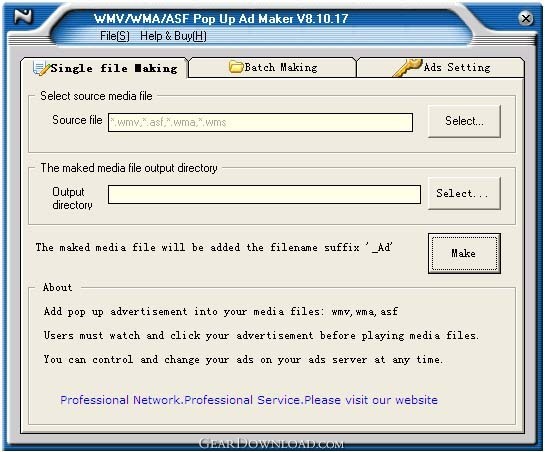Click the golden key icon on Ads tab
The height and width of the screenshot is (452, 545).
(407, 67)
